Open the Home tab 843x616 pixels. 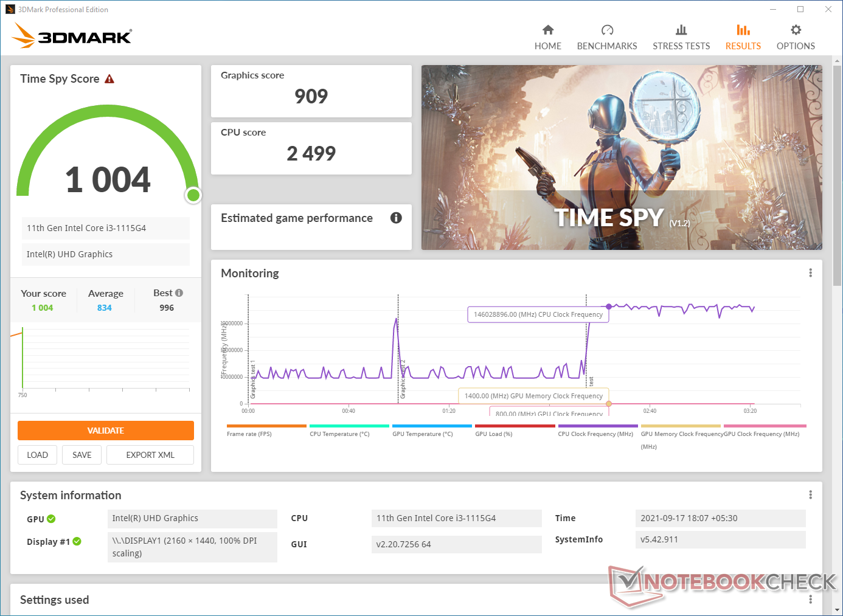click(x=548, y=38)
